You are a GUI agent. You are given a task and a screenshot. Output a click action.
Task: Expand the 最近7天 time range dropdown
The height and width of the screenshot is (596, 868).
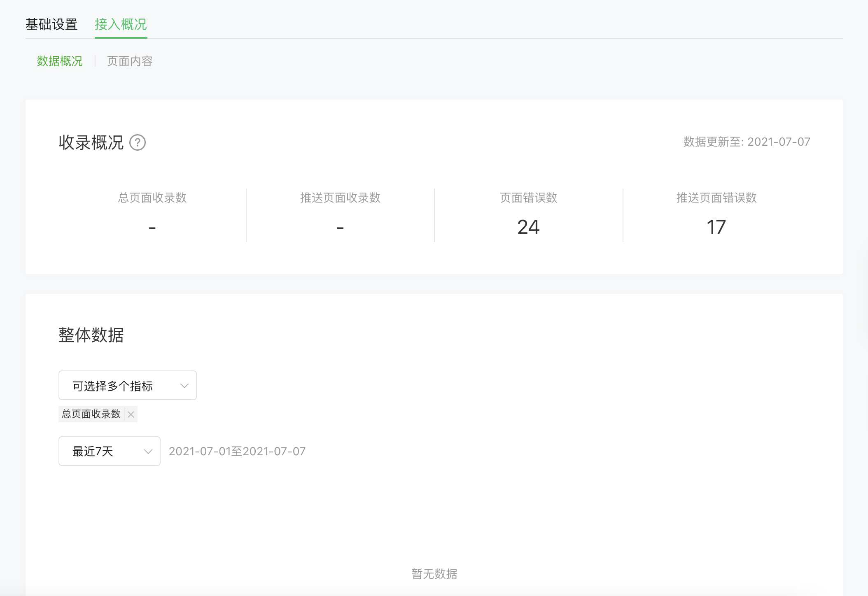point(109,452)
